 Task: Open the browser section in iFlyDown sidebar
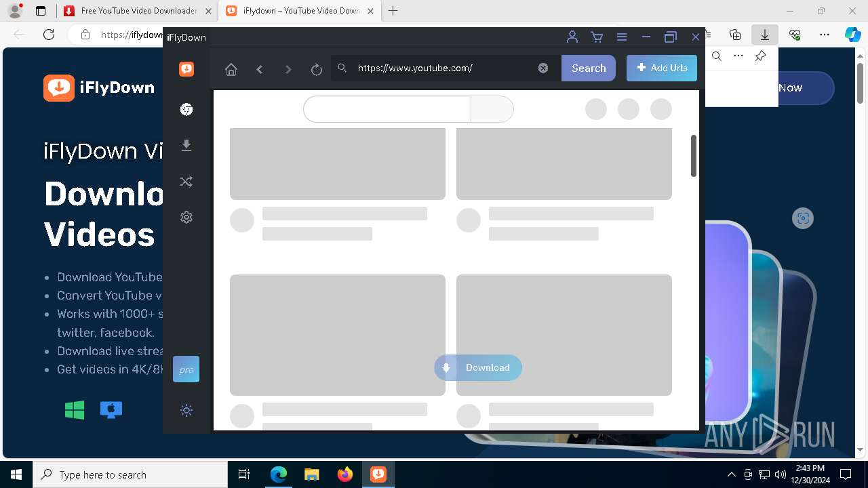coord(186,110)
